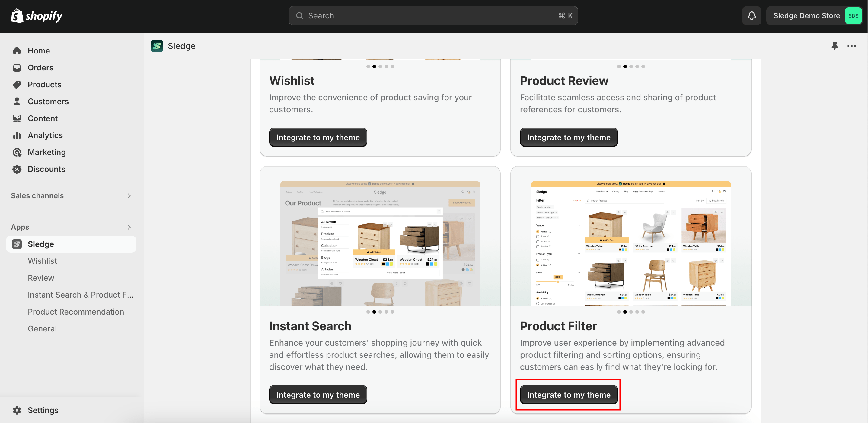
Task: Click the Orders icon in left sidebar
Action: point(17,67)
